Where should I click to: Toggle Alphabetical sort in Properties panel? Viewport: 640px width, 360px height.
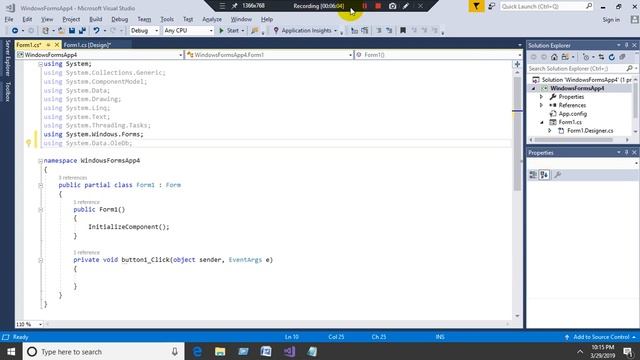544,175
